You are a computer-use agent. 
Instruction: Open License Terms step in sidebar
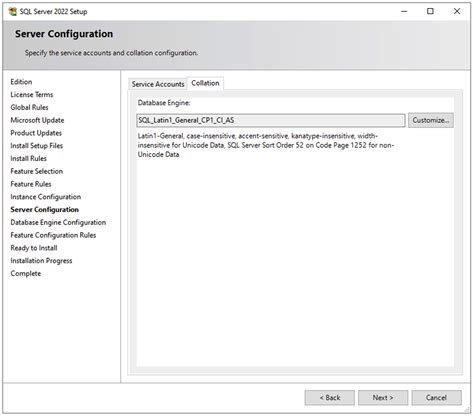[32, 95]
